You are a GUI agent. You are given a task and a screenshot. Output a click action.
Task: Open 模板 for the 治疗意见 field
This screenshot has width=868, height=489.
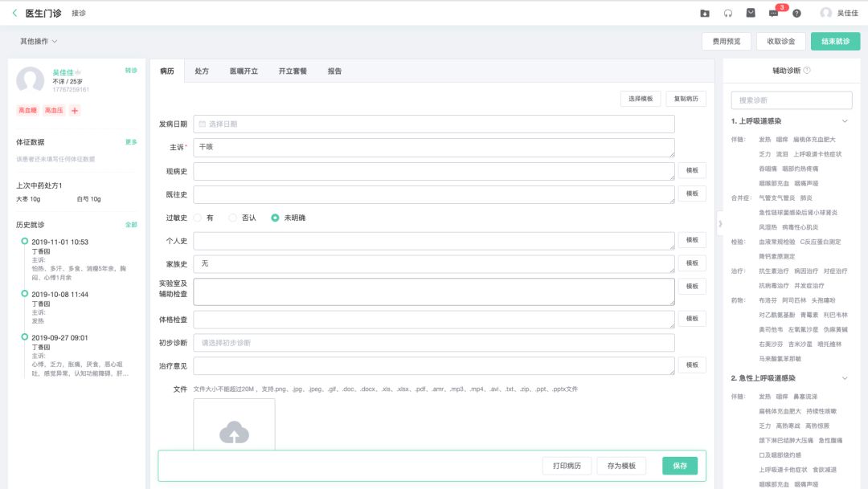click(x=692, y=365)
